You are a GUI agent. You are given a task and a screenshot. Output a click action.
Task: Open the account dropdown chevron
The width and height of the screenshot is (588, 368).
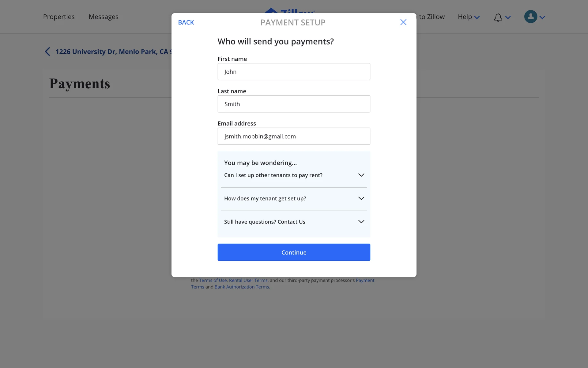tap(542, 17)
